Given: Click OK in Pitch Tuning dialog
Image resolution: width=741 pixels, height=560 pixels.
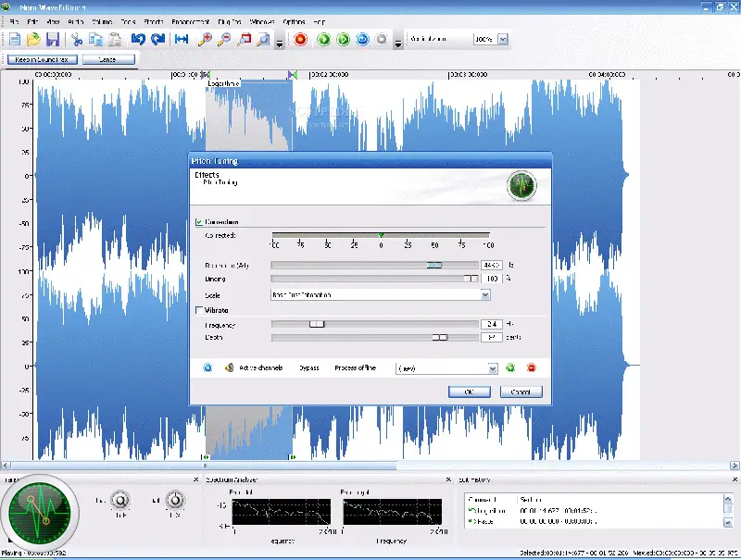Looking at the screenshot, I should point(468,392).
